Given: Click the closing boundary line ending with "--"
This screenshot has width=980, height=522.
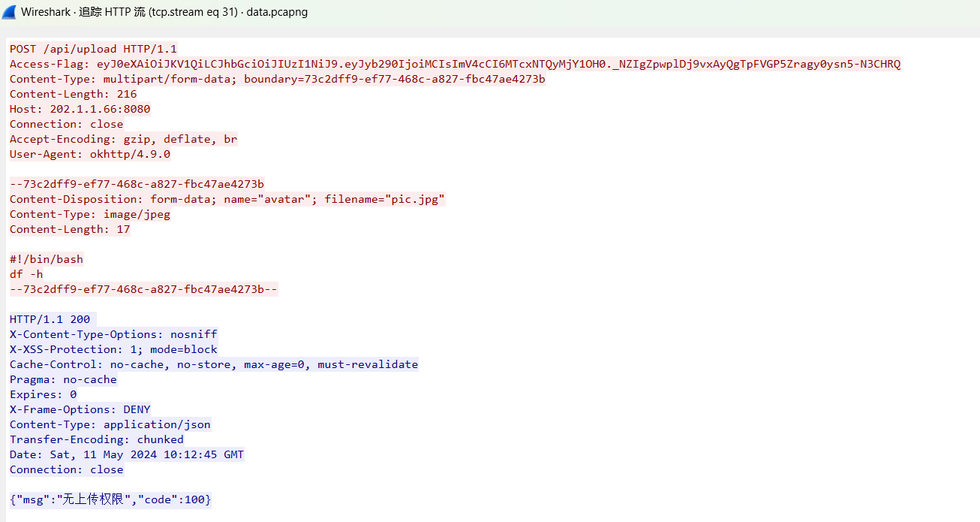Looking at the screenshot, I should click(144, 289).
